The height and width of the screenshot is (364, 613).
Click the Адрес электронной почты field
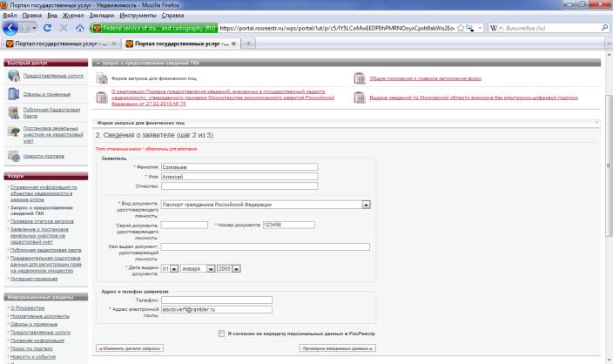tap(217, 309)
